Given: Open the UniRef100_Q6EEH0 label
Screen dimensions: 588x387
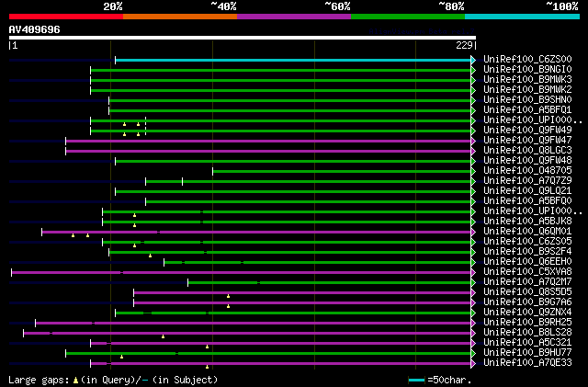Looking at the screenshot, I should [x=527, y=262].
